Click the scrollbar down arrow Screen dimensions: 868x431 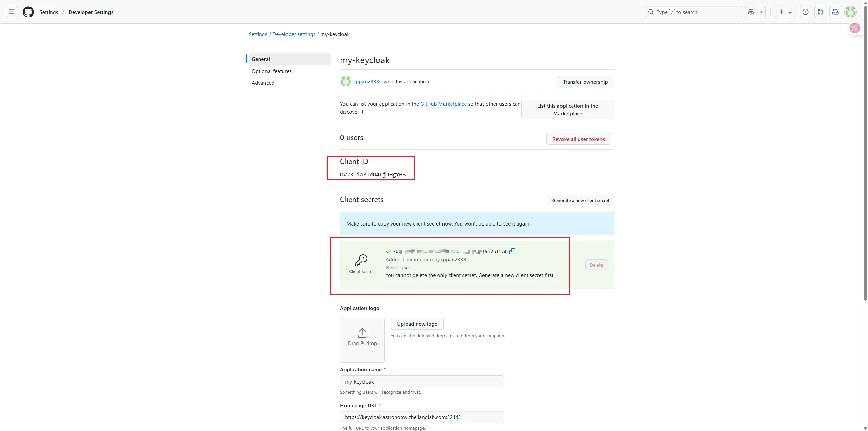865,428
